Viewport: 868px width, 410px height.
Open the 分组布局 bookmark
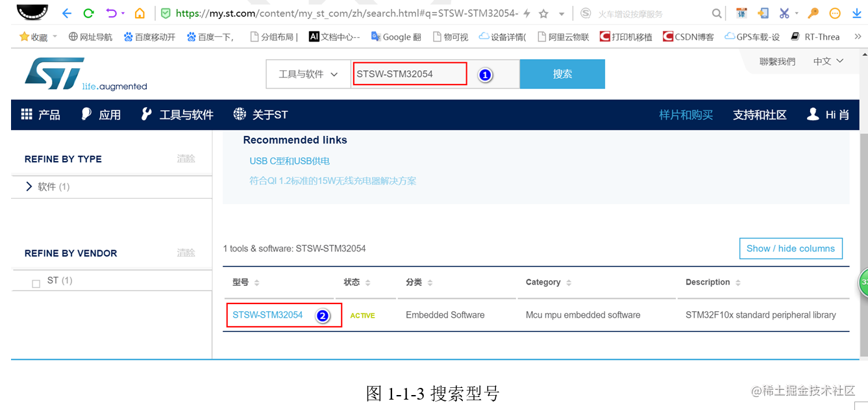click(x=274, y=37)
